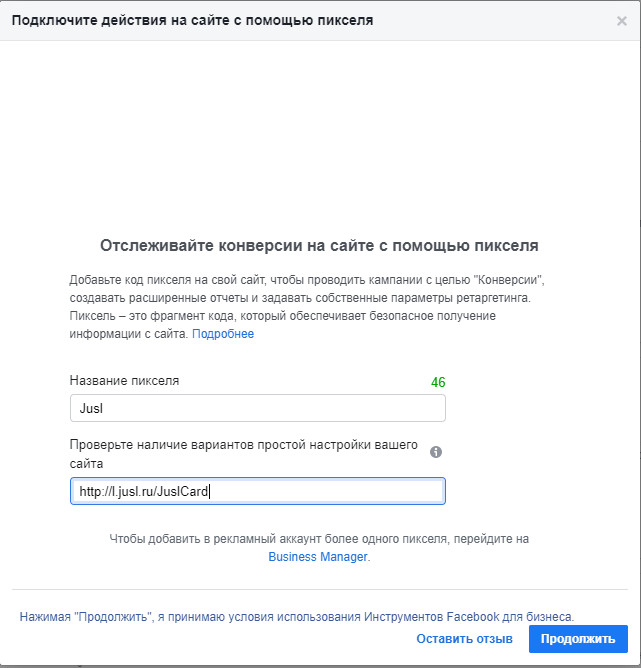641x668 pixels.
Task: Click the info icon beside site check label
Action: (436, 452)
